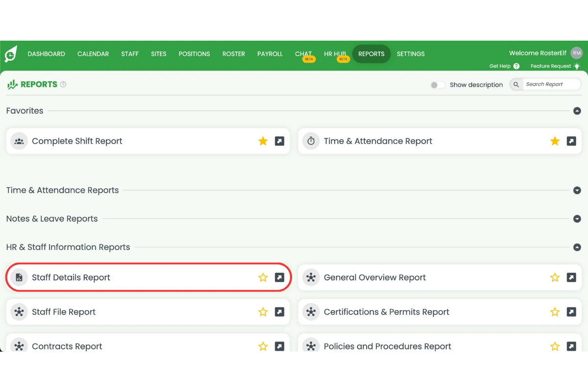Open the General Overview Report title
Viewport: 588px width, 392px height.
(x=375, y=277)
